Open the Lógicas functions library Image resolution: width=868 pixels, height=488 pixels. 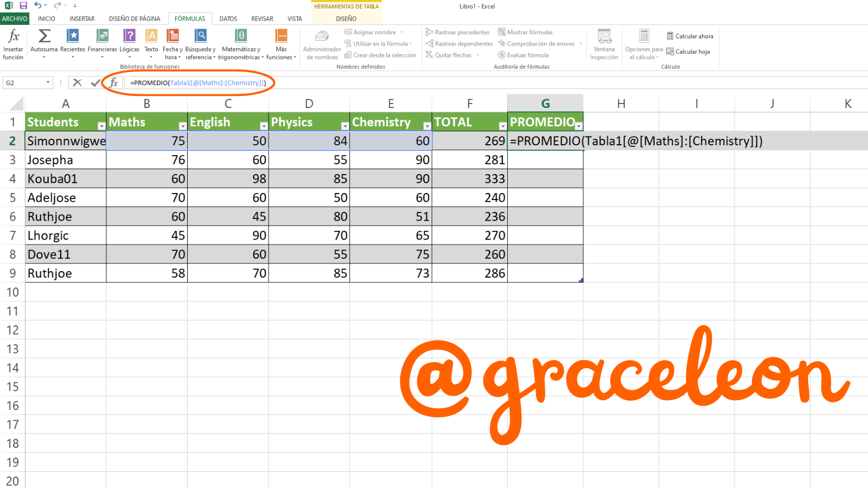(x=129, y=44)
